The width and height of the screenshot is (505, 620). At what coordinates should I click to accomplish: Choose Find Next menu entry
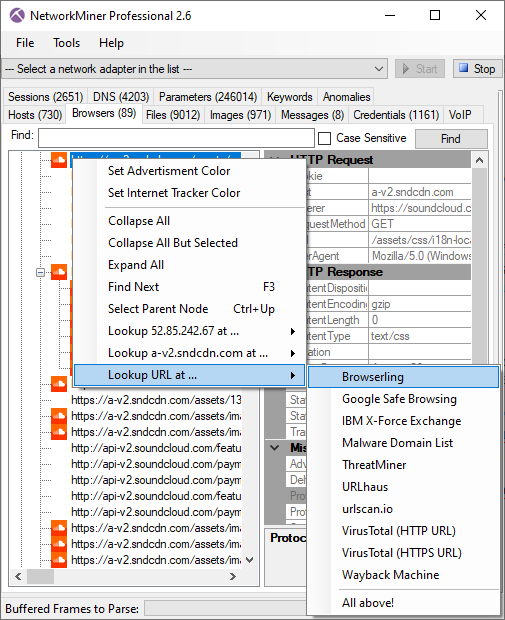coord(189,287)
